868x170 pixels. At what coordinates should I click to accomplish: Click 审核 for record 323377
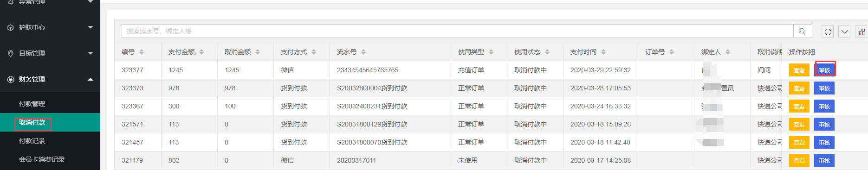824,70
